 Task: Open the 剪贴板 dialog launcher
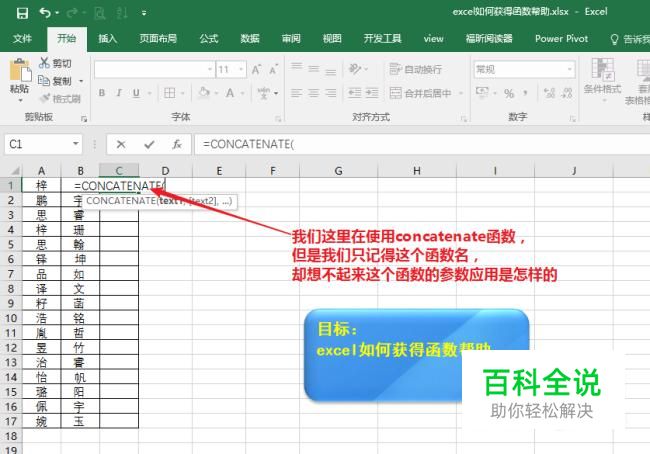tap(84, 119)
